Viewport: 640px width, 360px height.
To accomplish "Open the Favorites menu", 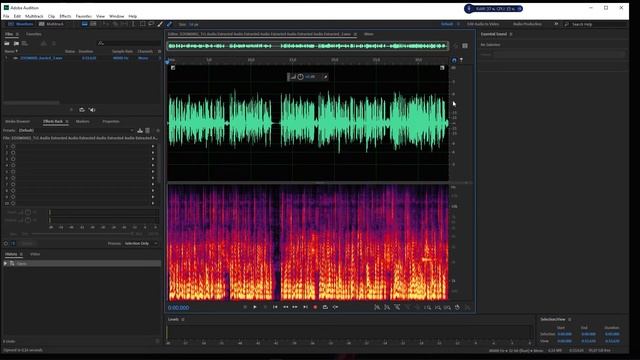I will 84,16.
